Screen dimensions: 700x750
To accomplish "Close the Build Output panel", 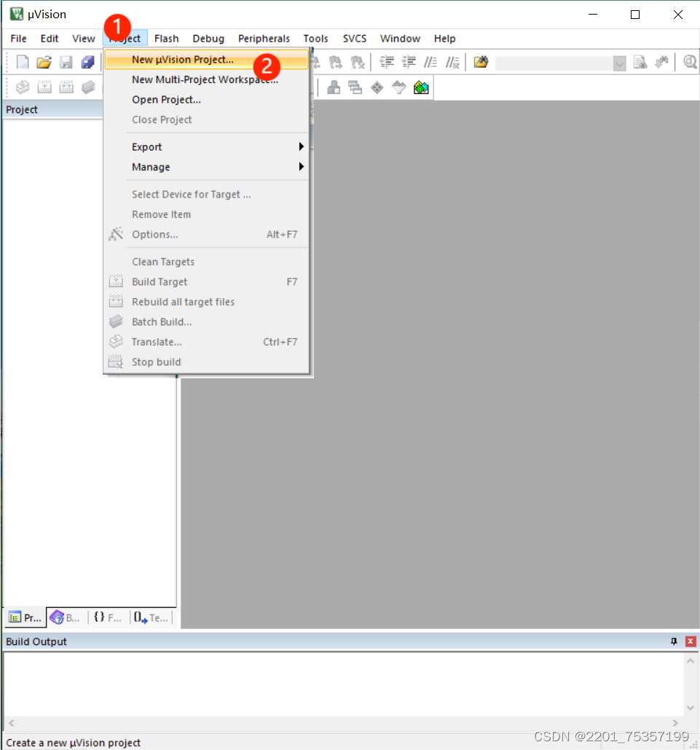I will [x=691, y=641].
